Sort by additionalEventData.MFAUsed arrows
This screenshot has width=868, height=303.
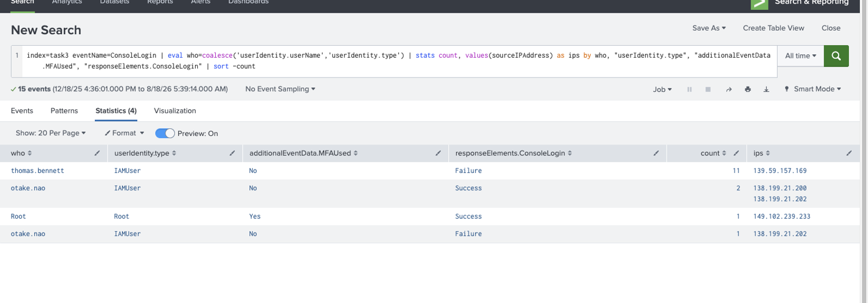(356, 153)
